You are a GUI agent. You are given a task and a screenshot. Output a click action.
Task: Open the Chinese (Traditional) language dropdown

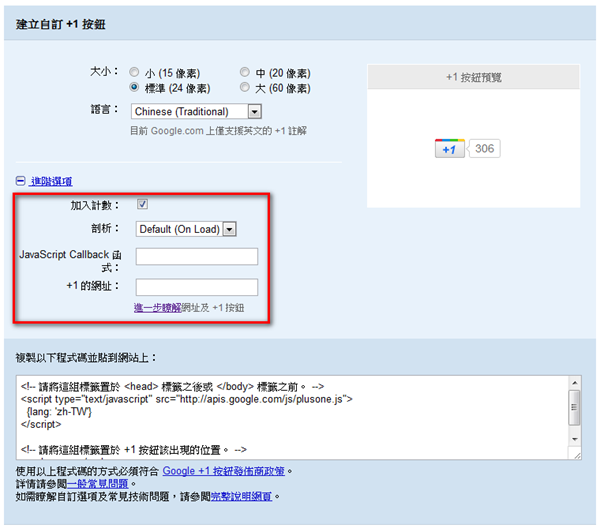[196, 111]
